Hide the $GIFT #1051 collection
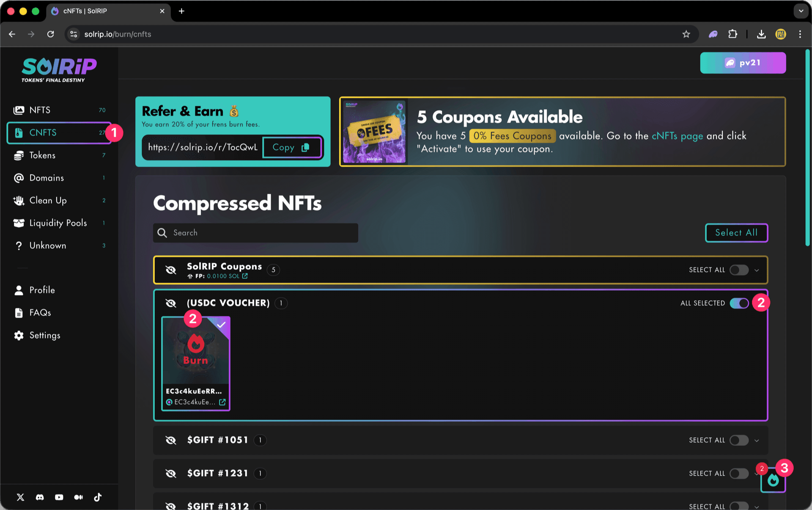The image size is (812, 510). coord(171,440)
